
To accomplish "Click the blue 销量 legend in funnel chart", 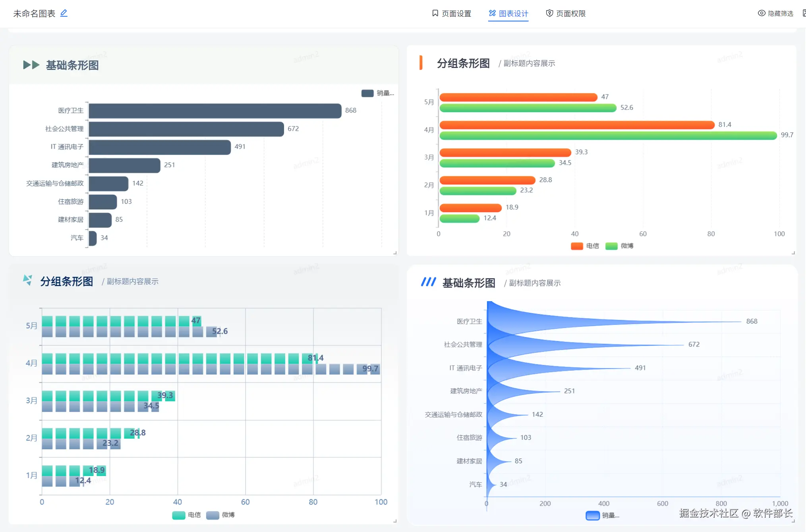I will point(593,515).
